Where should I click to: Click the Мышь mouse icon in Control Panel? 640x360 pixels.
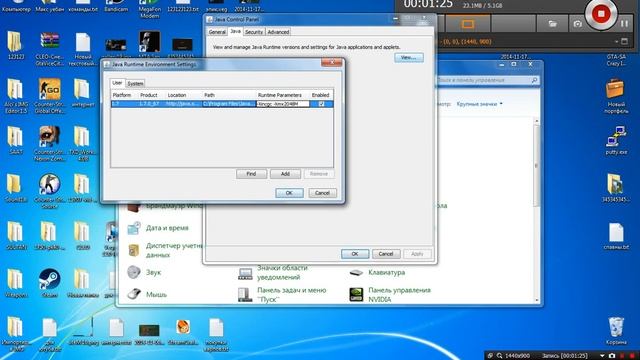tap(134, 294)
